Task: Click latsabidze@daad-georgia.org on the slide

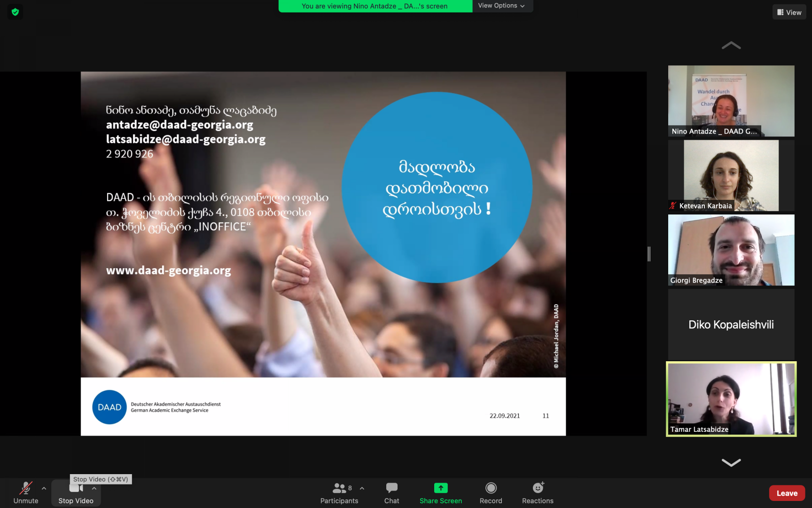Action: (x=186, y=139)
